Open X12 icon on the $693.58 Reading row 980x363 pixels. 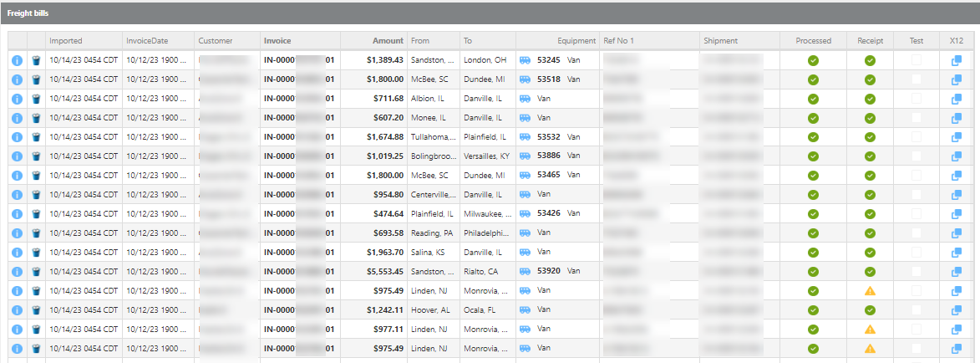point(957,233)
